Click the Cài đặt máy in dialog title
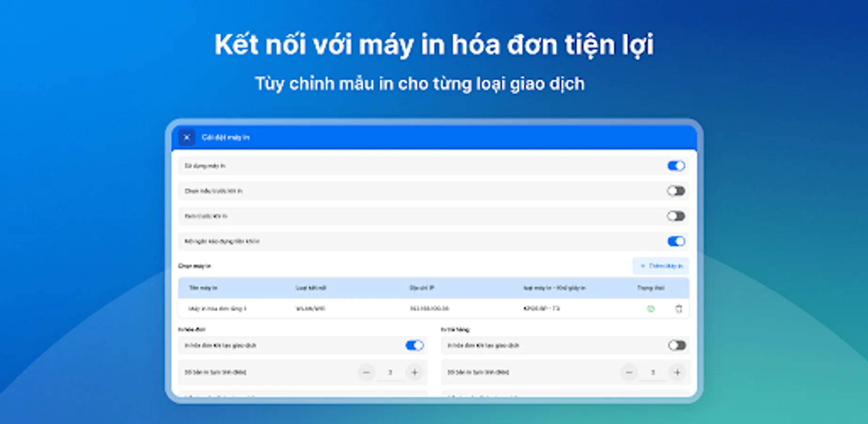This screenshot has width=868, height=424. click(226, 138)
